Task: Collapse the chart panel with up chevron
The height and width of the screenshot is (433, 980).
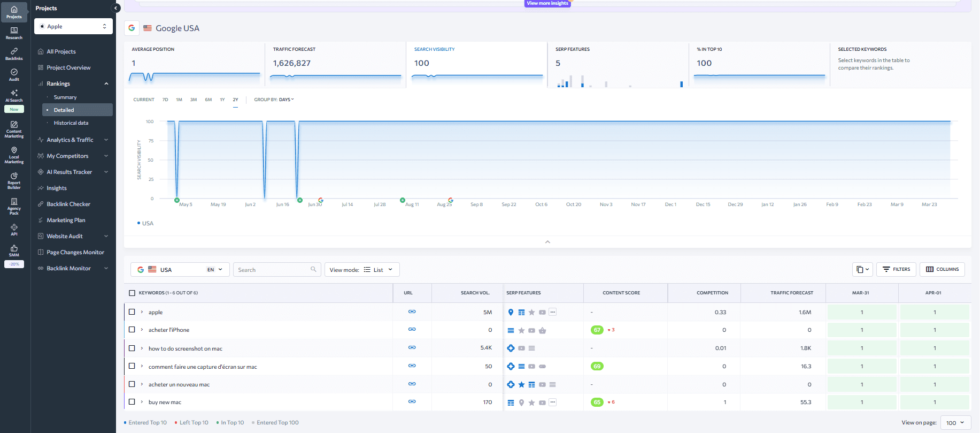Action: (x=547, y=242)
